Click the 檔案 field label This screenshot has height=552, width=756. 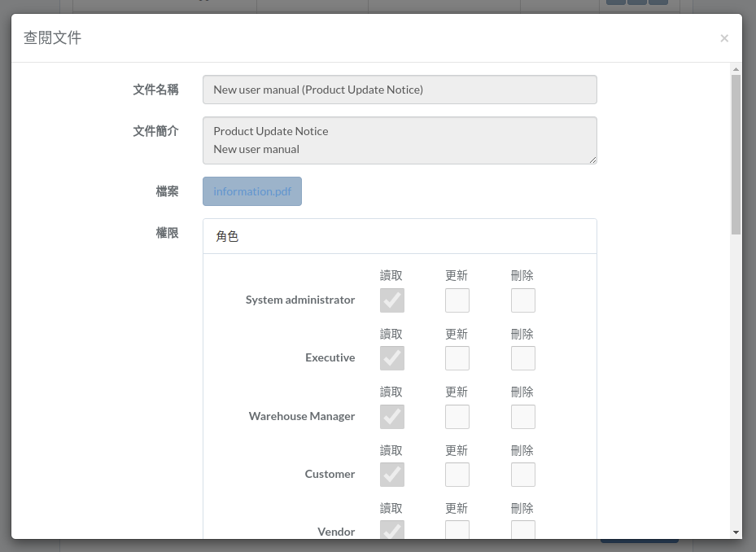(167, 191)
